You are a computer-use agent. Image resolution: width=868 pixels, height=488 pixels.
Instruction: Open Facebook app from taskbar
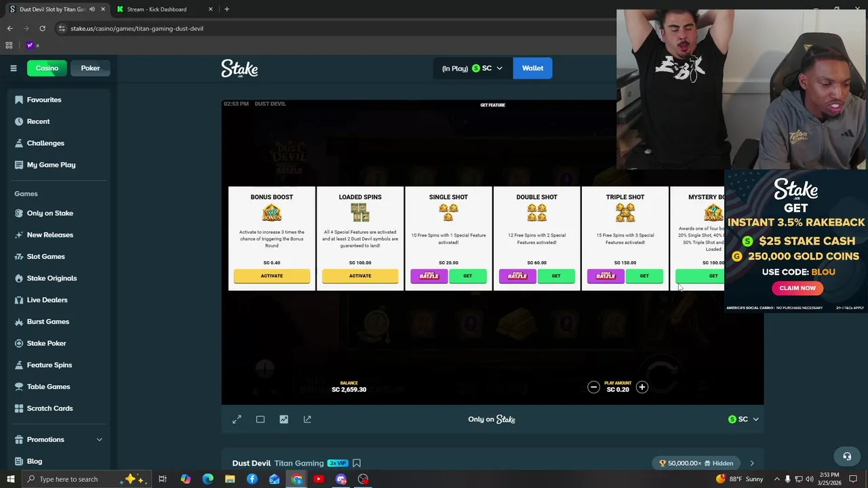click(x=252, y=479)
